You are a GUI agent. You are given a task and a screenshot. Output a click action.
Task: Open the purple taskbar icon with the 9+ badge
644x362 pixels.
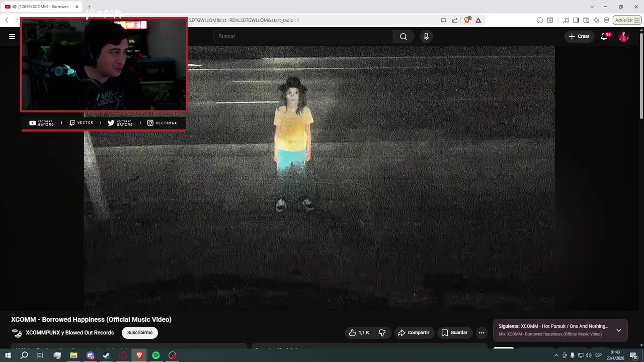coord(90,355)
